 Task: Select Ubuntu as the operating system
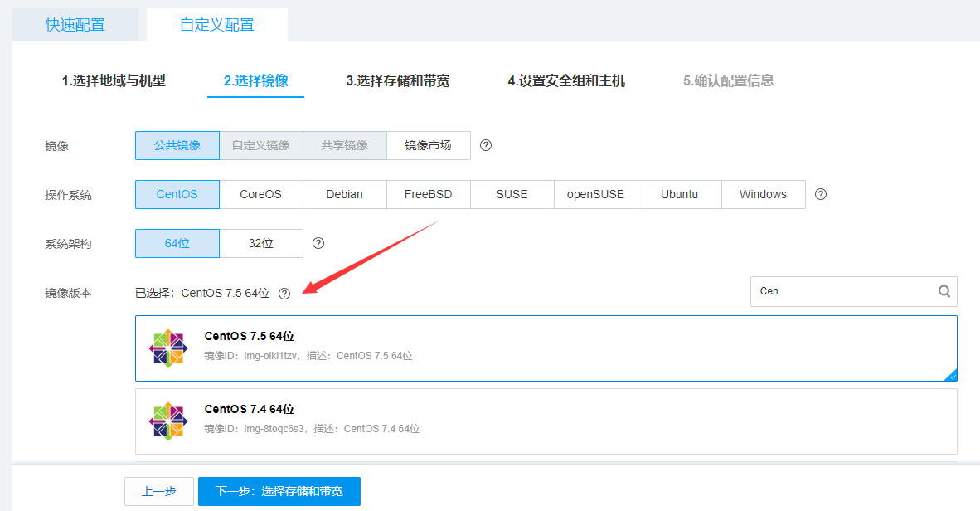pos(679,194)
